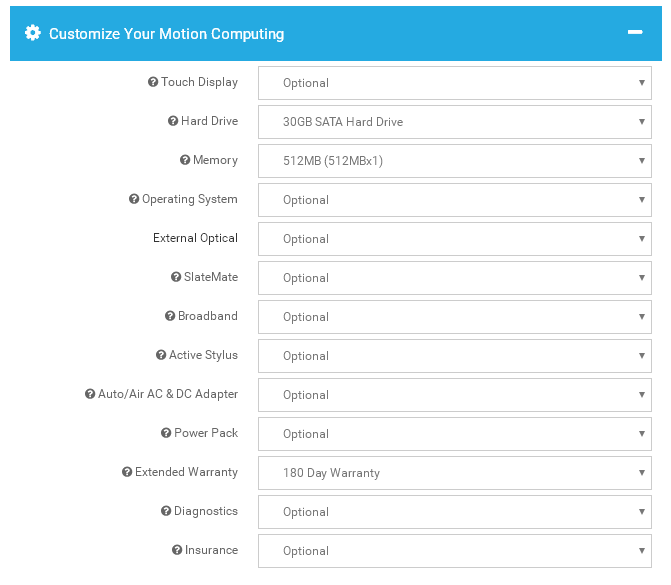
Task: Open the Diagnostics dropdown
Action: (454, 512)
